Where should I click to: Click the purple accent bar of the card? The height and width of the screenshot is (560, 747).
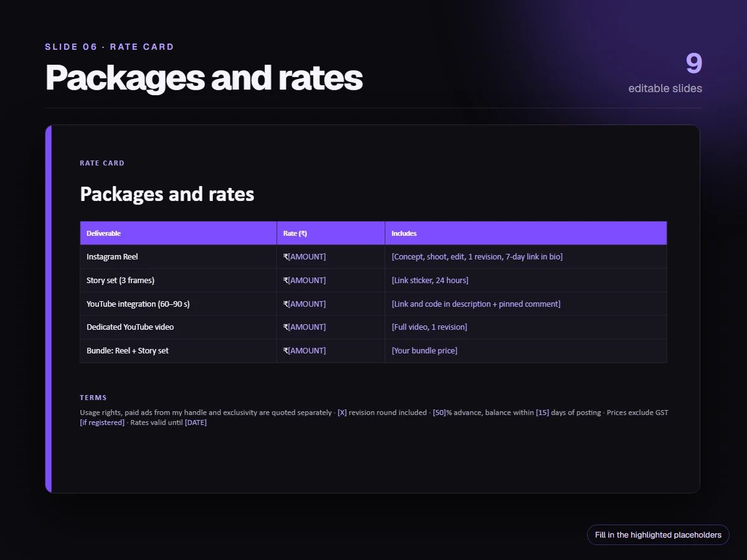tap(49, 309)
